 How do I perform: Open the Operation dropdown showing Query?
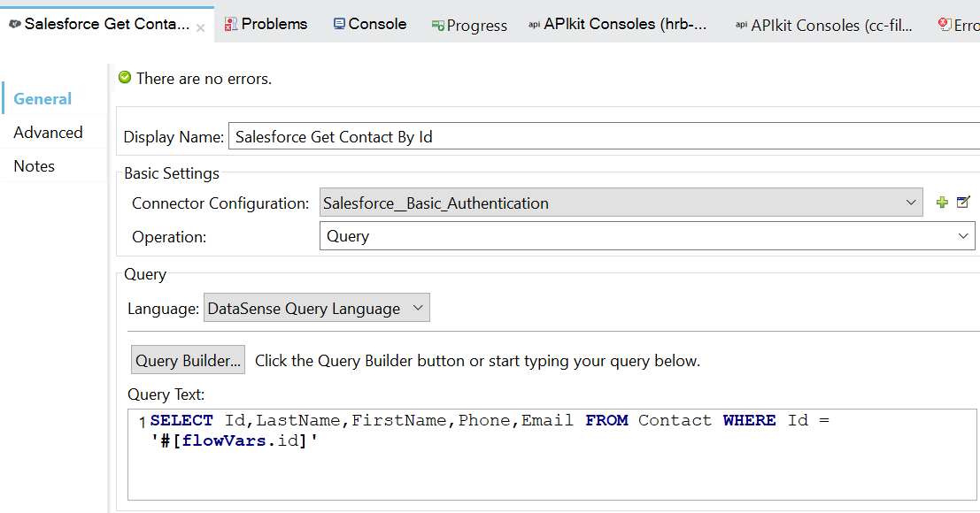pos(964,236)
